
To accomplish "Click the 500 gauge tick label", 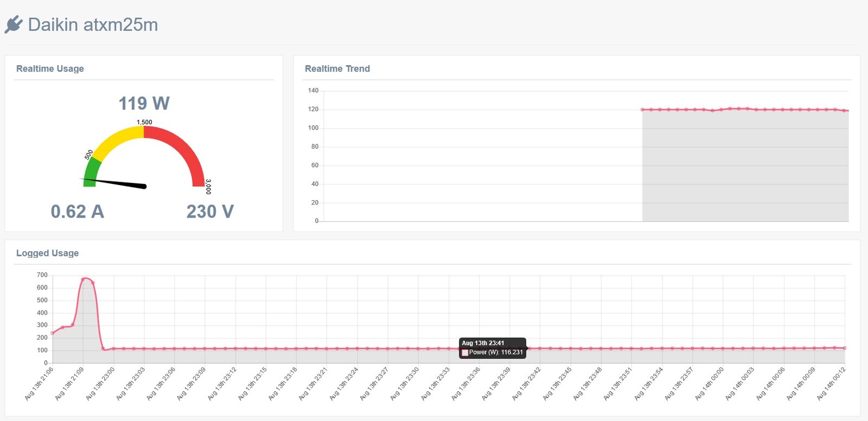I will 89,155.
